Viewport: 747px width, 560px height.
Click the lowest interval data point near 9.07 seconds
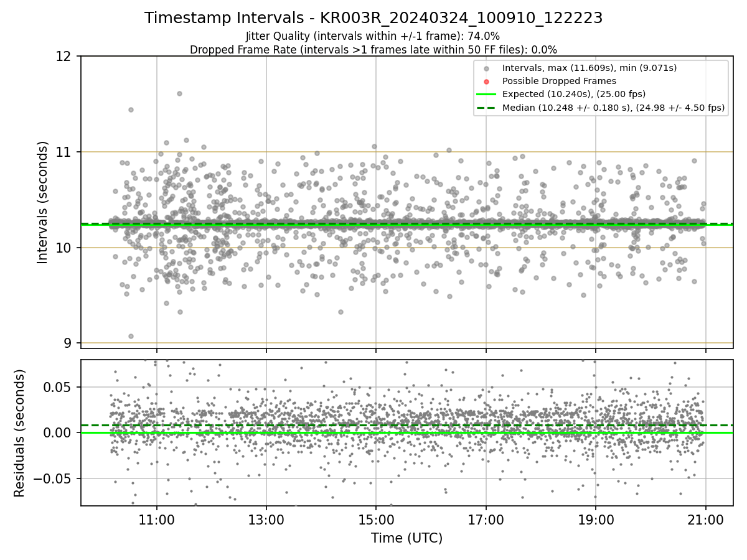131,336
